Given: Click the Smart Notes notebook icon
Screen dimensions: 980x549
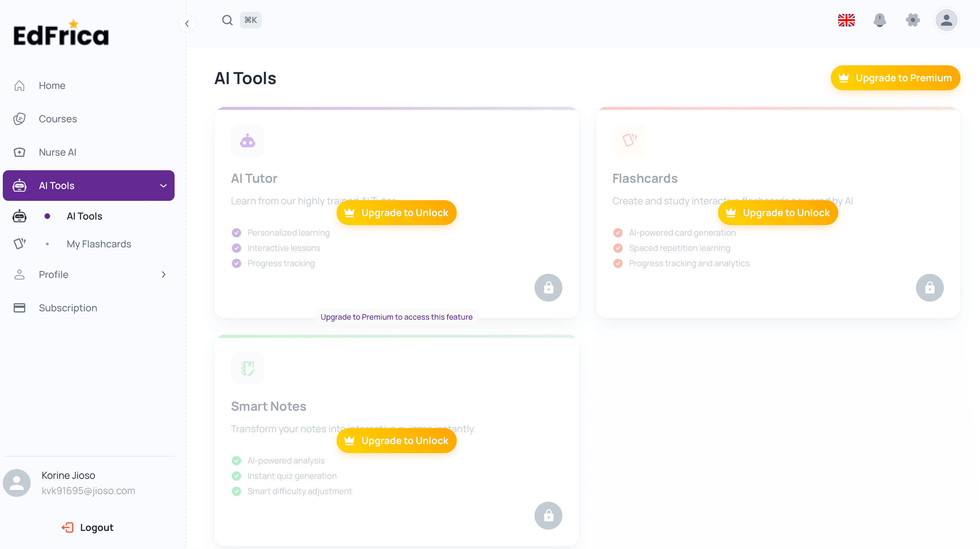Looking at the screenshot, I should [247, 368].
